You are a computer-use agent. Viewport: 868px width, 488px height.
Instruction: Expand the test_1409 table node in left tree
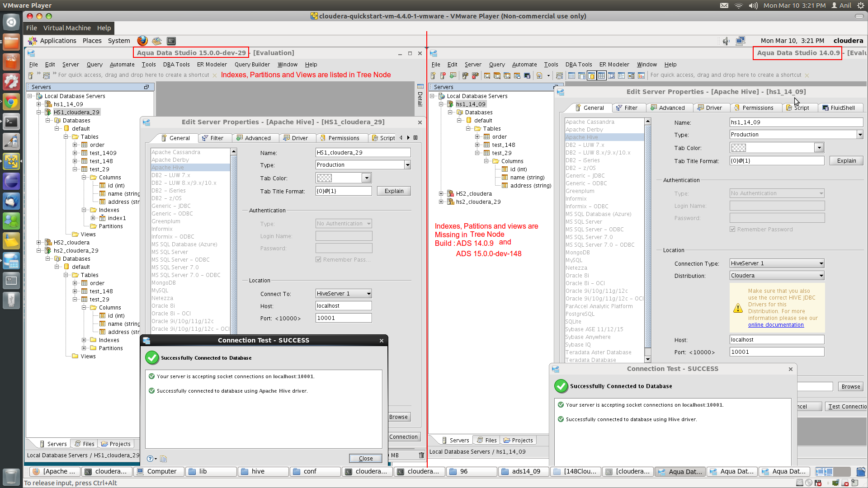tap(75, 153)
